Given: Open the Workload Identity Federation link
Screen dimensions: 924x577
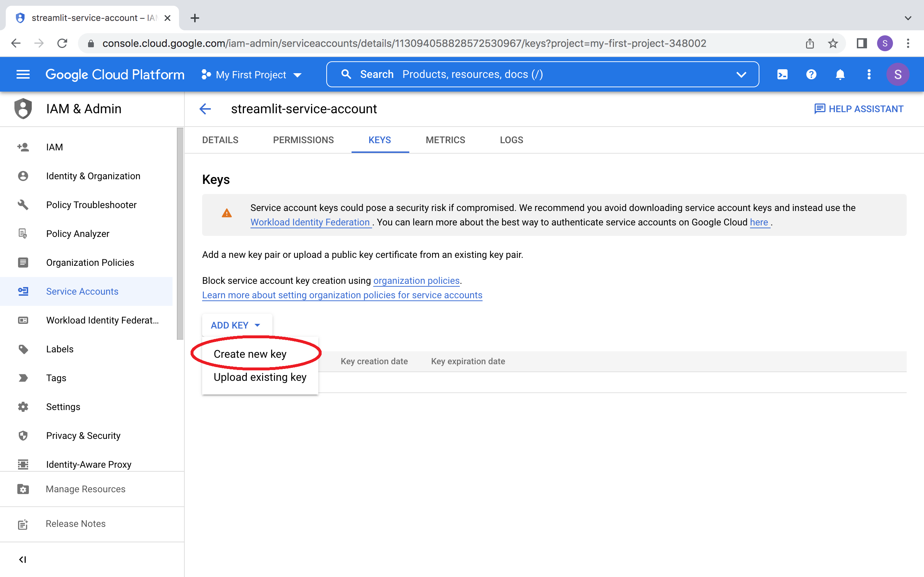Looking at the screenshot, I should 310,222.
